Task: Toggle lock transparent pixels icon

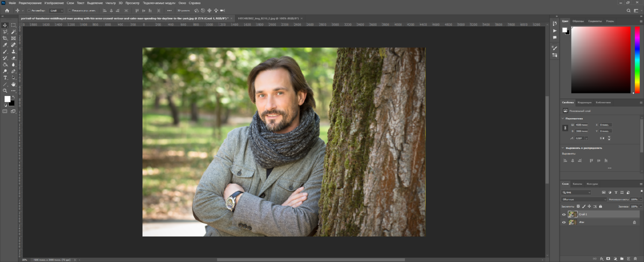Action: 578,206
